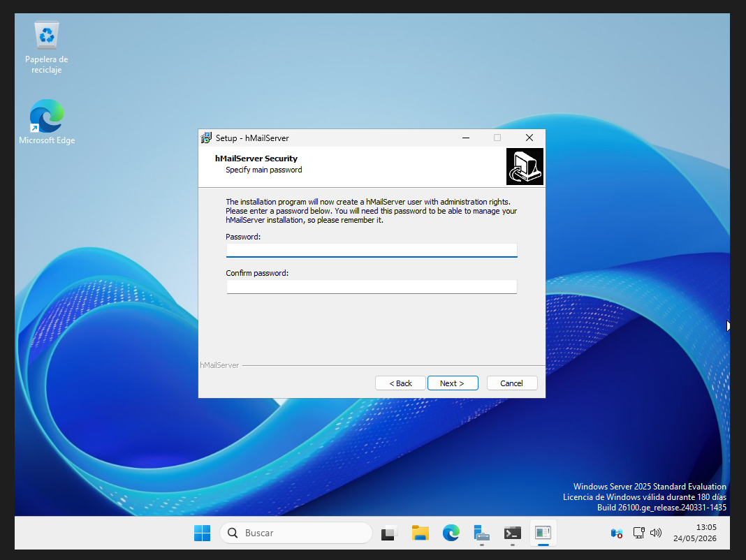Click the 'Password:' label above first field

(243, 237)
